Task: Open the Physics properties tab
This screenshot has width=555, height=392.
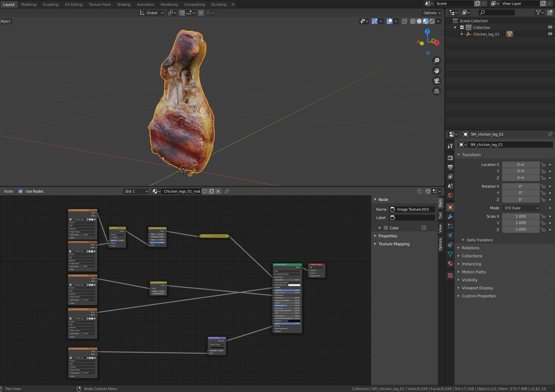Action: pos(450,236)
